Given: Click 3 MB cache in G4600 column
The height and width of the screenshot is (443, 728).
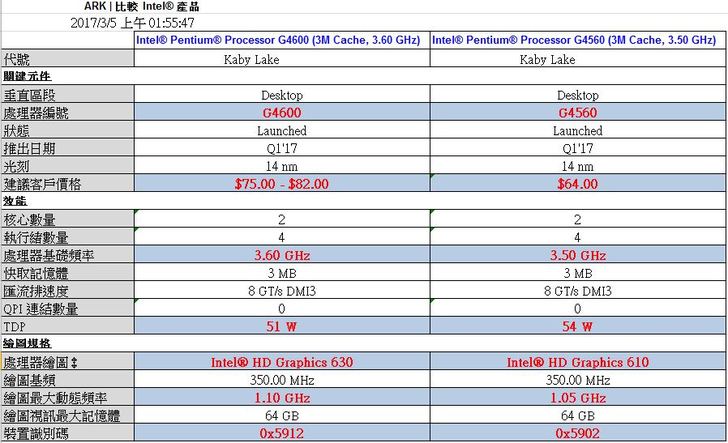Looking at the screenshot, I should [282, 273].
